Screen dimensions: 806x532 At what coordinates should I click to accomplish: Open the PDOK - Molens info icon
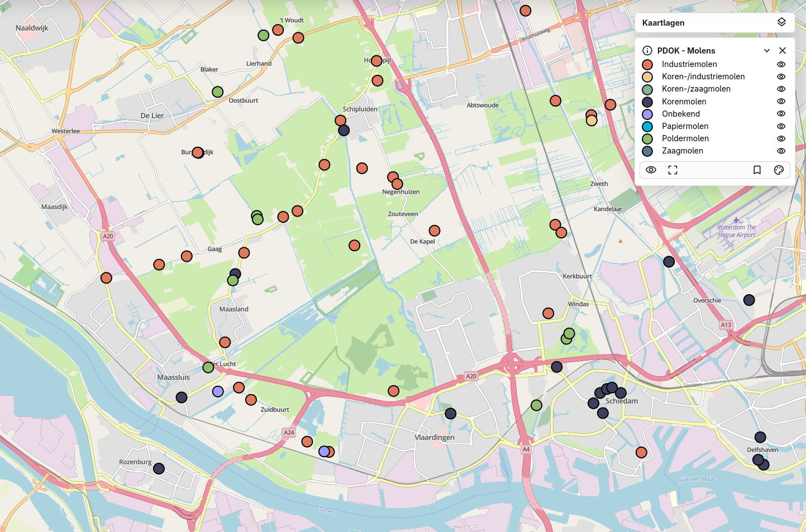pyautogui.click(x=647, y=51)
